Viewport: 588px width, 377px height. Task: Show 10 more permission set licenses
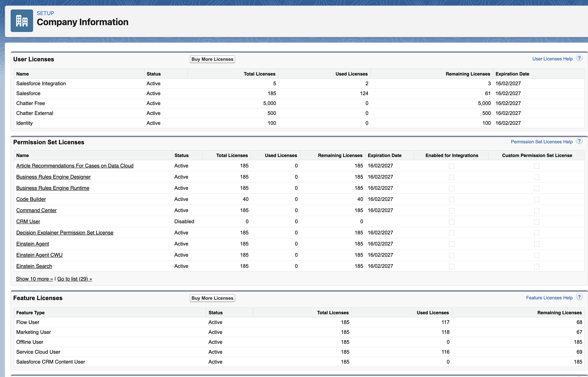pyautogui.click(x=34, y=279)
